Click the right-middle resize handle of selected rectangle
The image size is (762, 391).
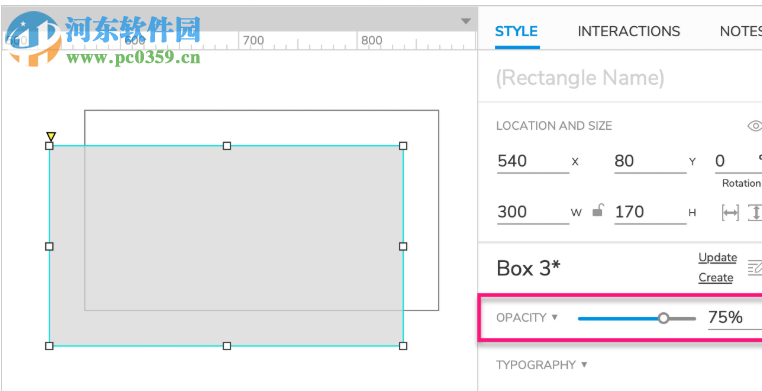(403, 246)
